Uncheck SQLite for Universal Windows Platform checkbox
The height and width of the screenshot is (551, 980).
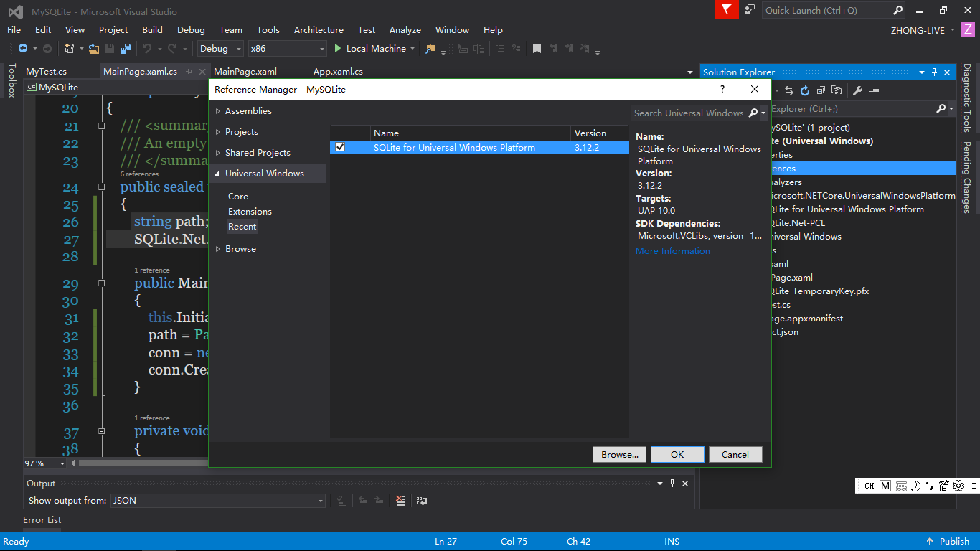pyautogui.click(x=340, y=147)
